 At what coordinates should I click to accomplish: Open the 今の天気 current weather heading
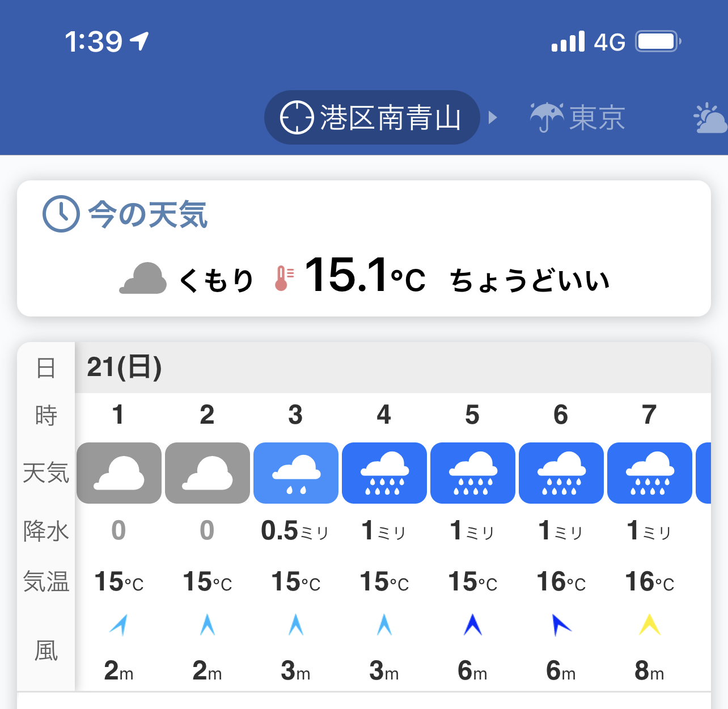(147, 215)
